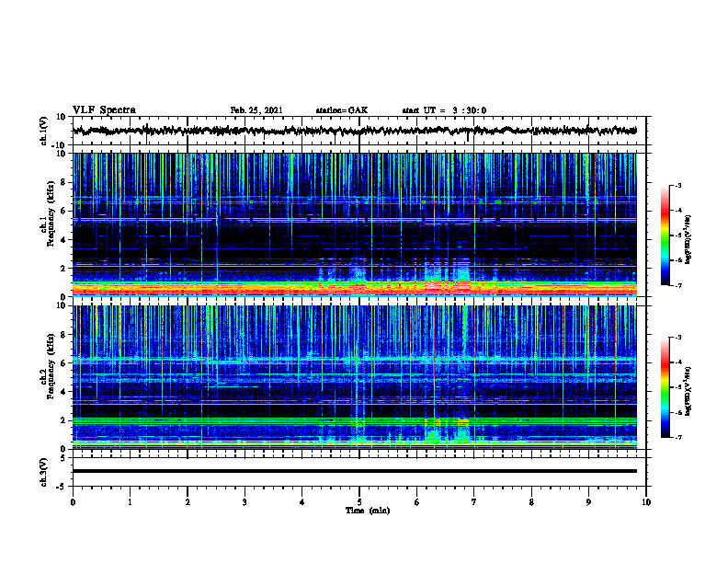Screen dimensions: 728x563
Task: Click the "ch.3(V)" axis label
Action: click(44, 472)
